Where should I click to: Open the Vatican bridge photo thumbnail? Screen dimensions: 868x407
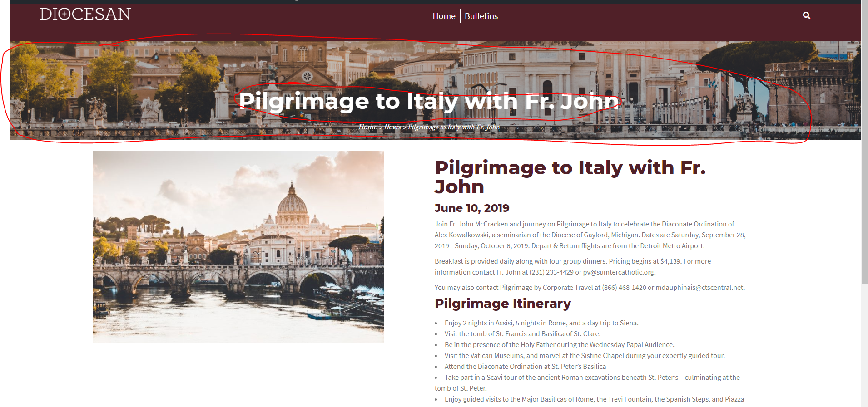coord(238,247)
